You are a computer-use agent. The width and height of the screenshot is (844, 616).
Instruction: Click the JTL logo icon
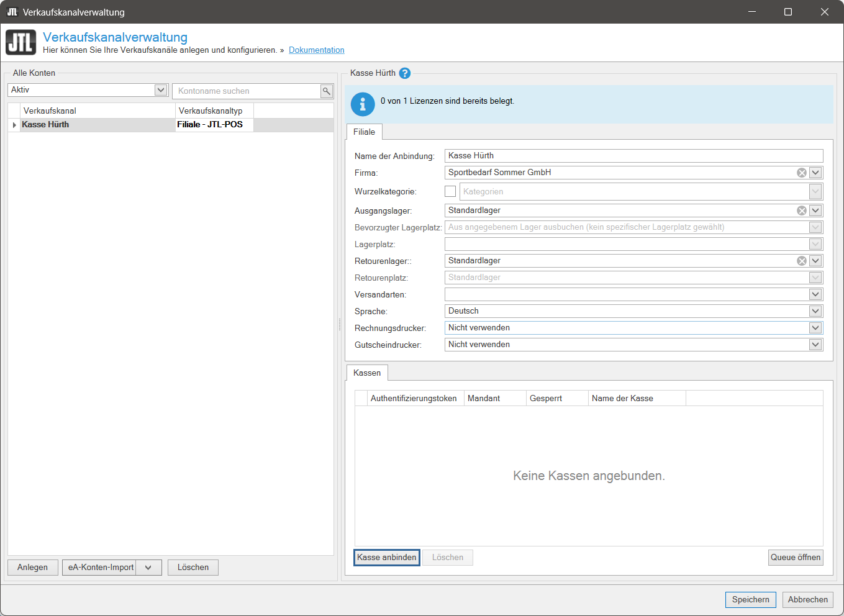pos(21,43)
